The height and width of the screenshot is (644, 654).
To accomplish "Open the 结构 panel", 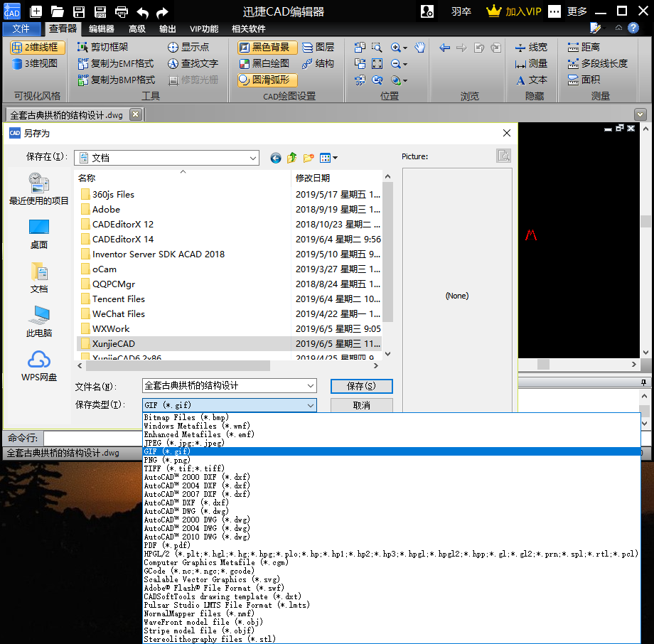I will 318,63.
